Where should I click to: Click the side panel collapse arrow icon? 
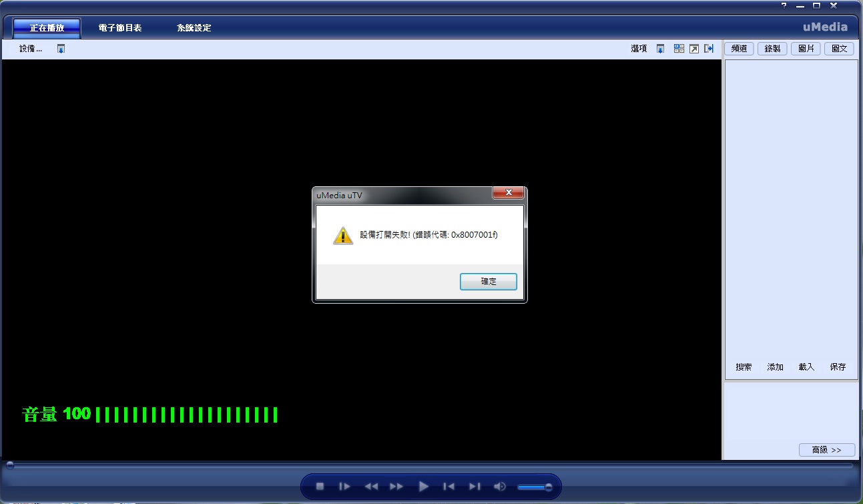pos(709,49)
